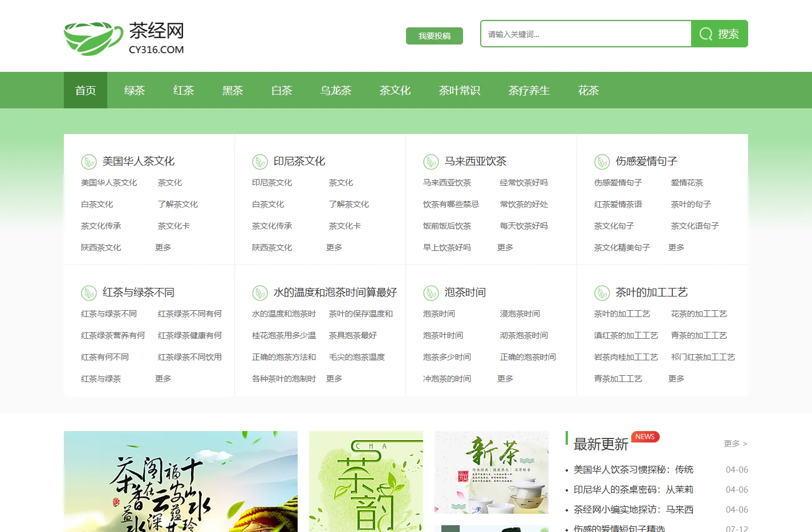Viewport: 812px width, 532px height.
Task: Open the 早上饮茶好吗 link
Action: coord(447,247)
